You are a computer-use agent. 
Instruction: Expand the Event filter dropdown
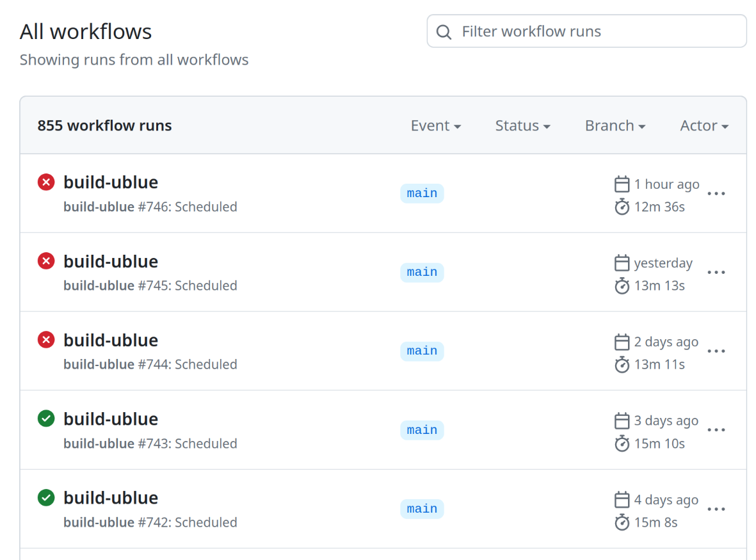[436, 125]
